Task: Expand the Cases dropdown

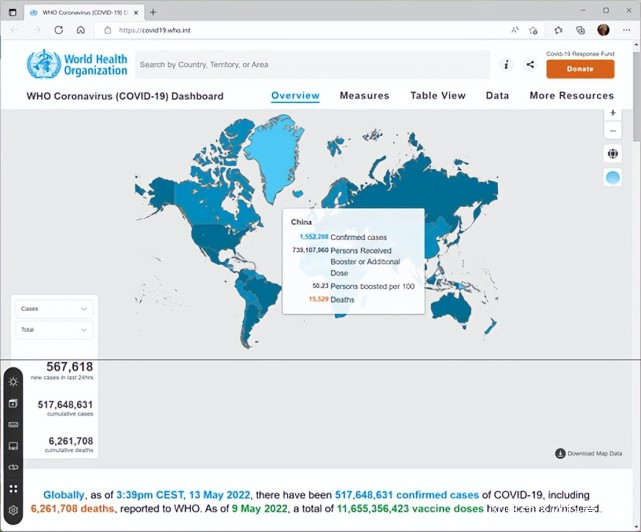Action: pos(54,309)
